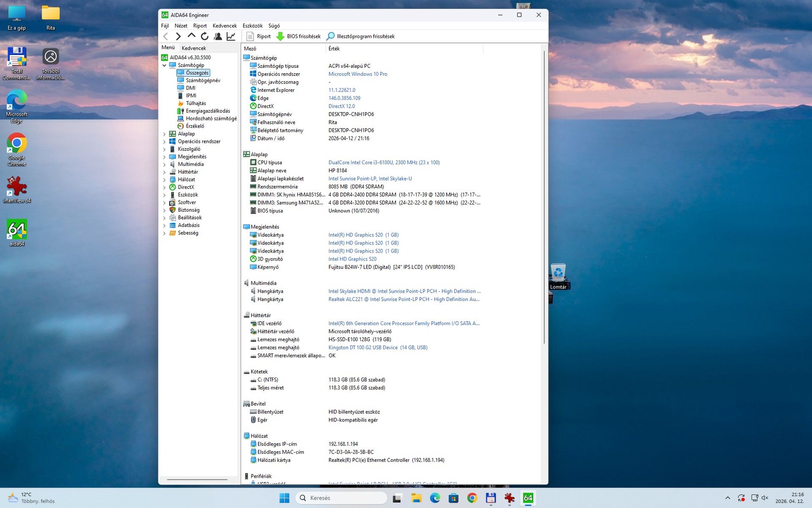Open the aida64 desktop shortcut
This screenshot has height=508, width=812.
coord(16,233)
